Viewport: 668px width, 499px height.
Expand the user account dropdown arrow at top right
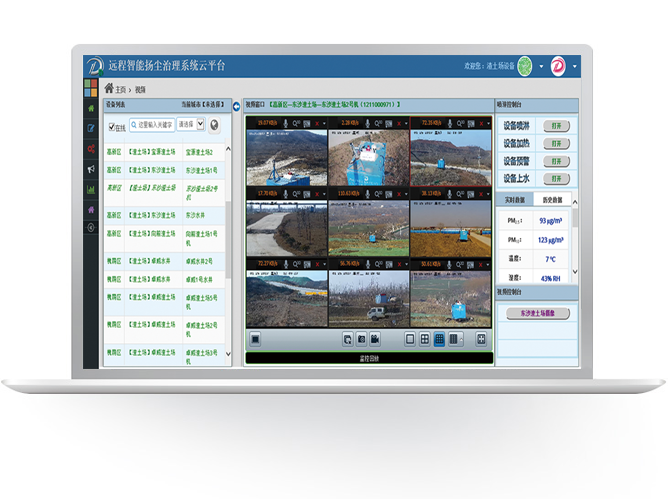pyautogui.click(x=575, y=66)
